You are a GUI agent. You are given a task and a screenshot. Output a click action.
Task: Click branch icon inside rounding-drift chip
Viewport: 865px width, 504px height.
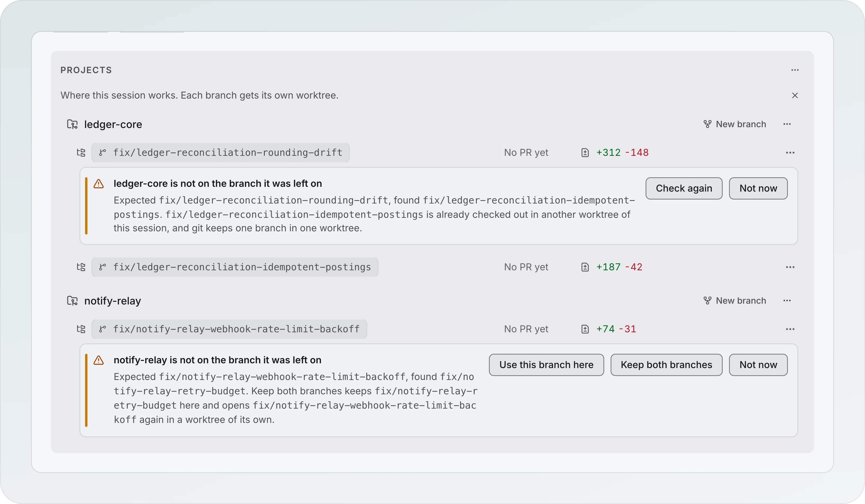102,152
